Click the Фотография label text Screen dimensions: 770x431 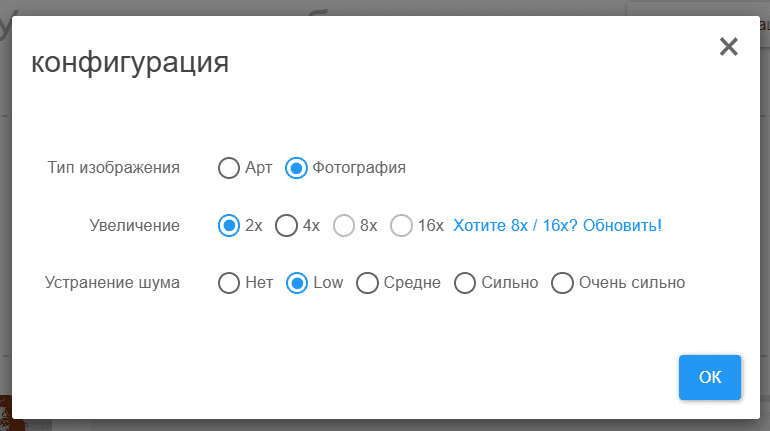(359, 168)
